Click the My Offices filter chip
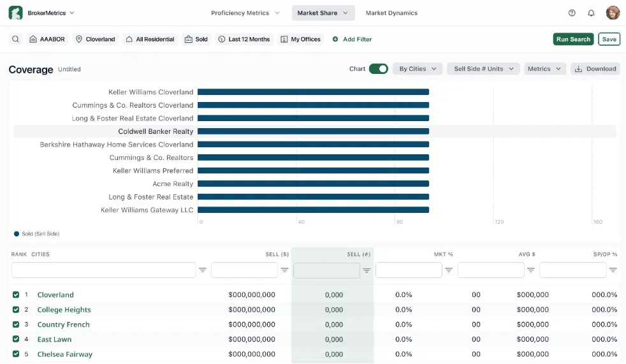 coord(301,39)
